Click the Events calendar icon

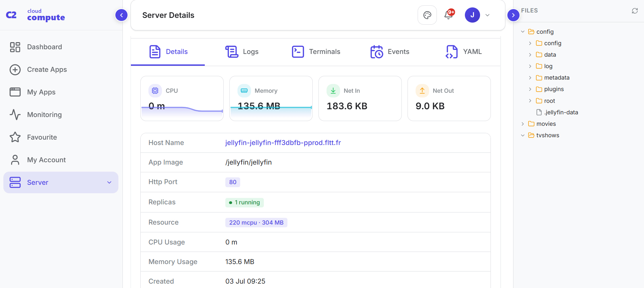[x=377, y=52]
